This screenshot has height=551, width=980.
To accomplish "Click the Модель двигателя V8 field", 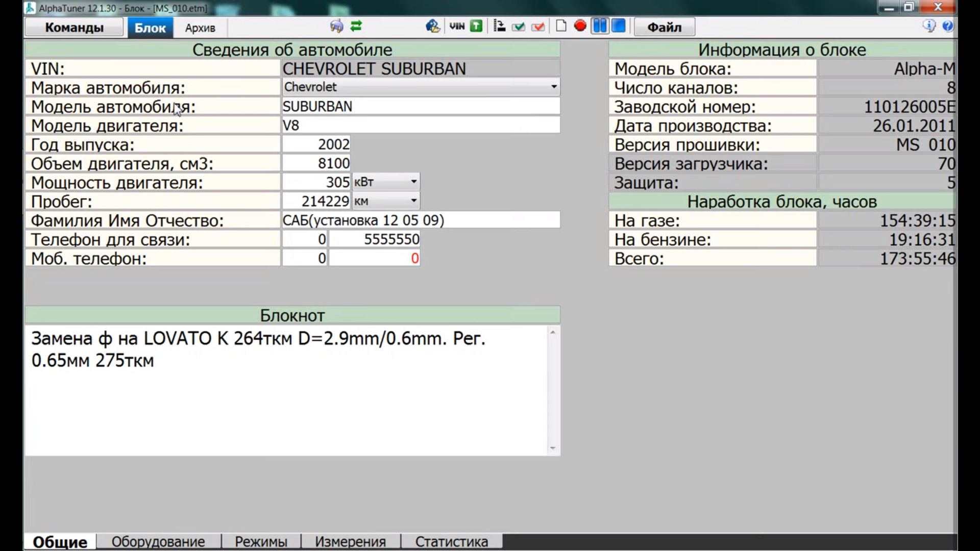I will click(x=420, y=126).
